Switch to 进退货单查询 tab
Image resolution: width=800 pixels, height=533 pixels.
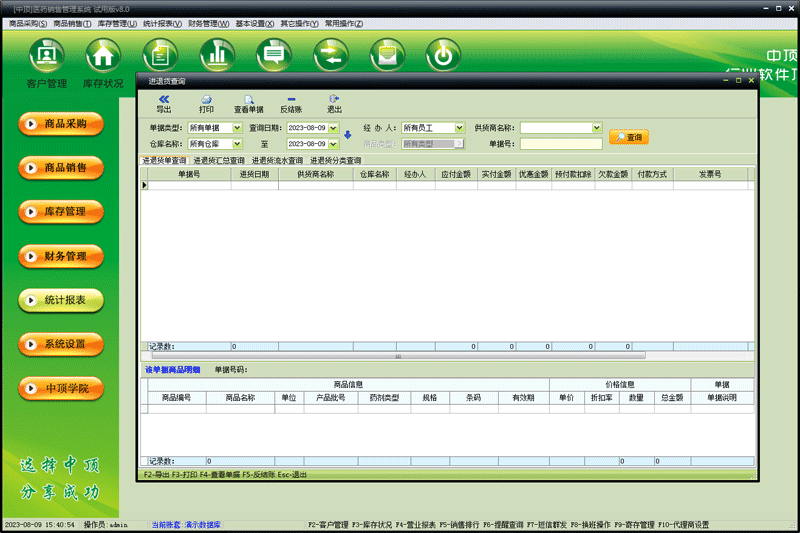coord(164,160)
